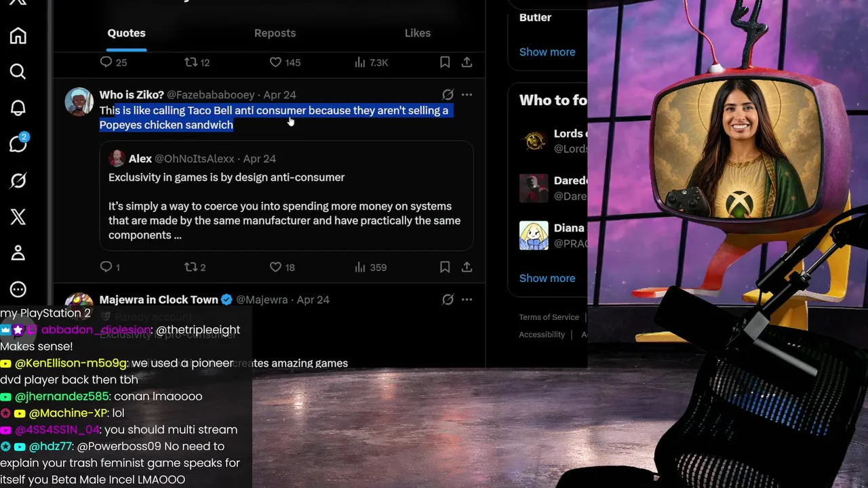
Task: Open Majewra in Clock Town profile name
Action: click(159, 300)
